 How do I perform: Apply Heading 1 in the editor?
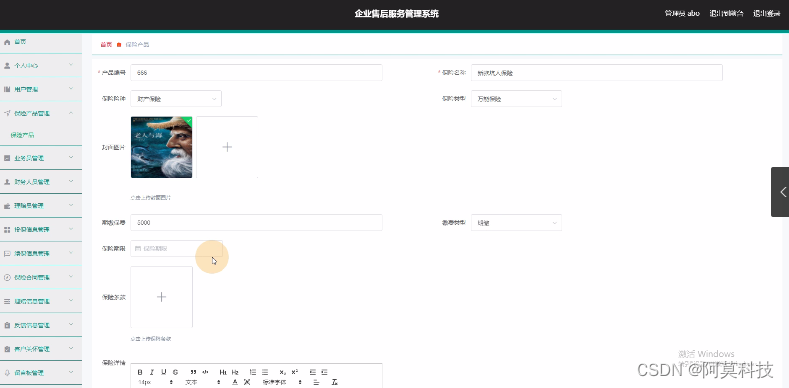(x=223, y=372)
